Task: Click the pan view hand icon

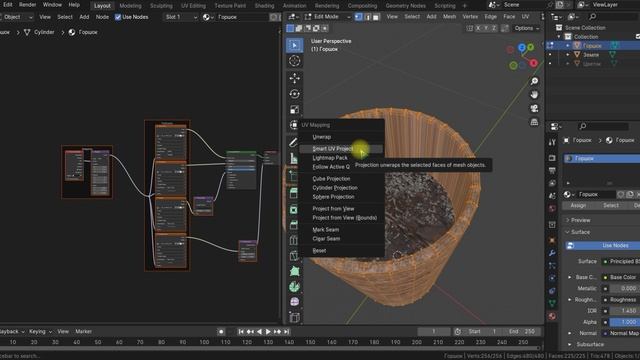Action: [x=534, y=95]
